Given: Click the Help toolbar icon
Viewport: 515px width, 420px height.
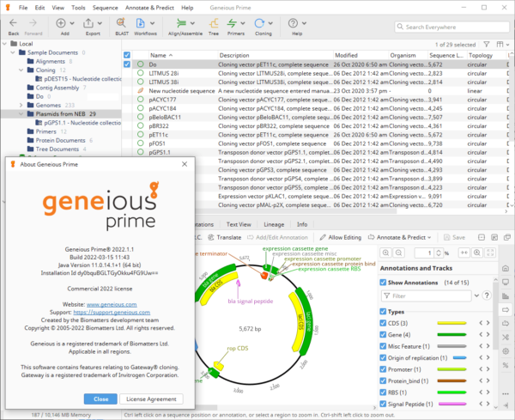Looking at the screenshot, I should [293, 23].
